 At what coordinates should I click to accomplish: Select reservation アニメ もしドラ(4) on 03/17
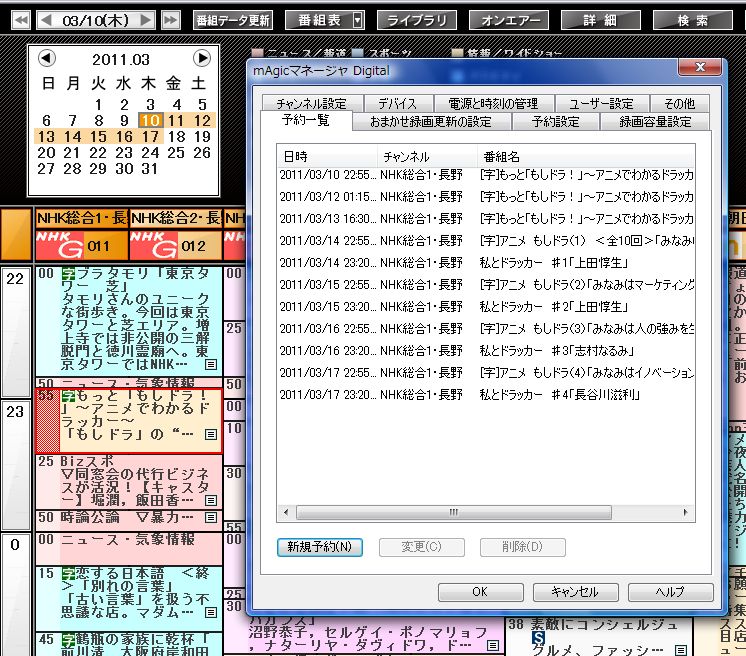[486, 372]
